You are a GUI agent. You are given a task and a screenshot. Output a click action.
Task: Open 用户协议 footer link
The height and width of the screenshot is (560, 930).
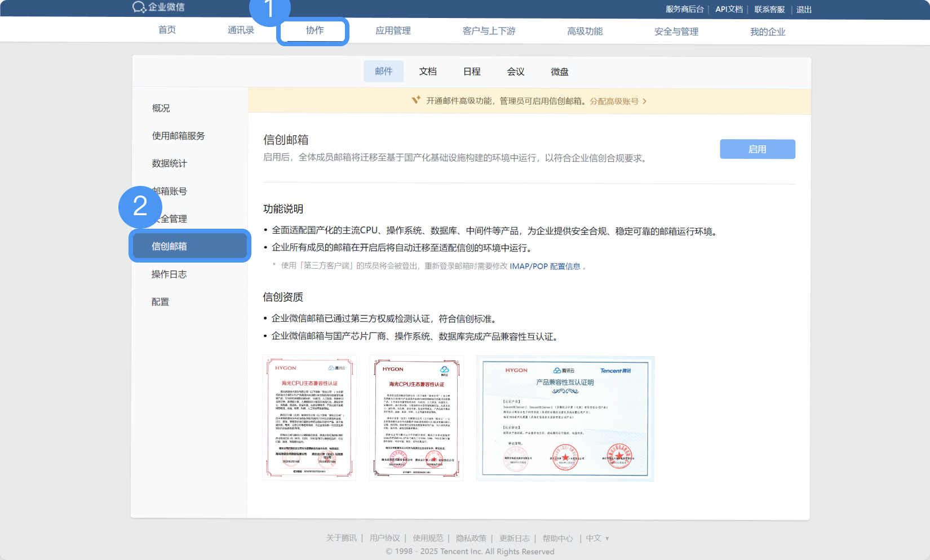coord(384,538)
